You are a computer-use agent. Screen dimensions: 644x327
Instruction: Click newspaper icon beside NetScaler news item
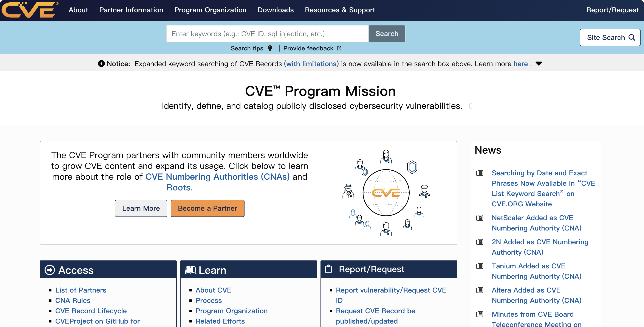(480, 218)
